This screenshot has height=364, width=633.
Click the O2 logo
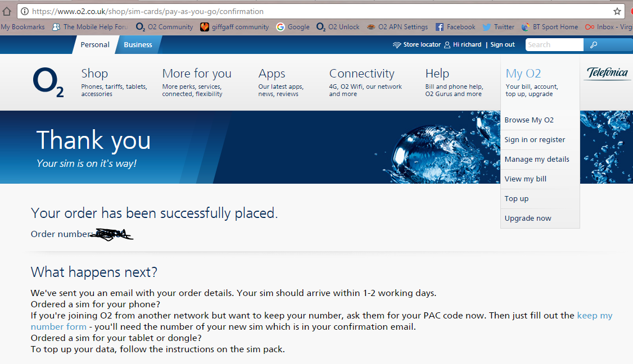[48, 81]
